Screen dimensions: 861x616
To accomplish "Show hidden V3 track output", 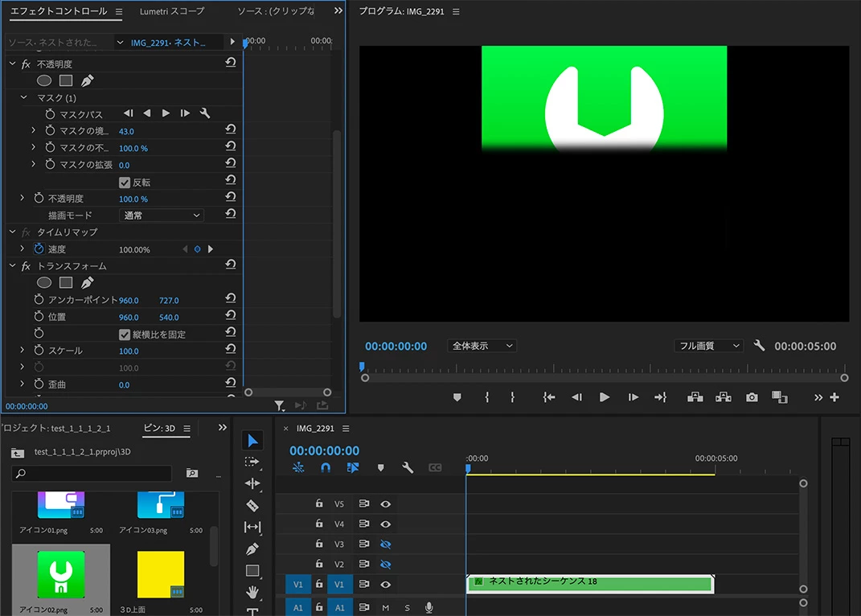I will [x=385, y=544].
